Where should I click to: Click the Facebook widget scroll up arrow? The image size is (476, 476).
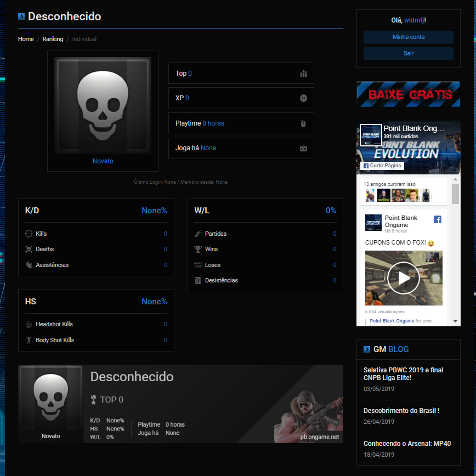click(455, 179)
